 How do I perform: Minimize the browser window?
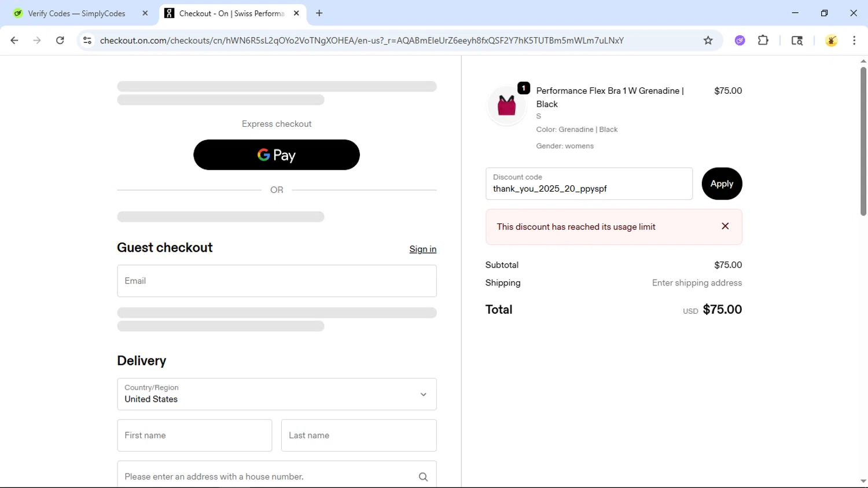pos(795,13)
